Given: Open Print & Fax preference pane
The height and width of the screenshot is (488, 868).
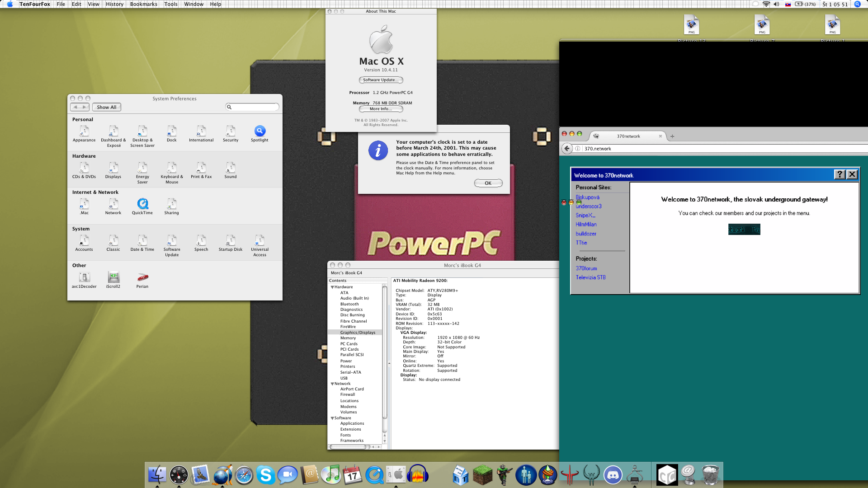Looking at the screenshot, I should pos(201,170).
